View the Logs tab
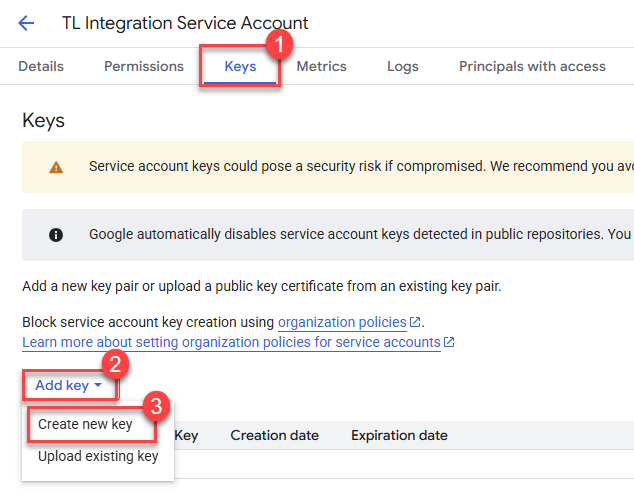Viewport: 634px width, 499px height. pos(403,66)
